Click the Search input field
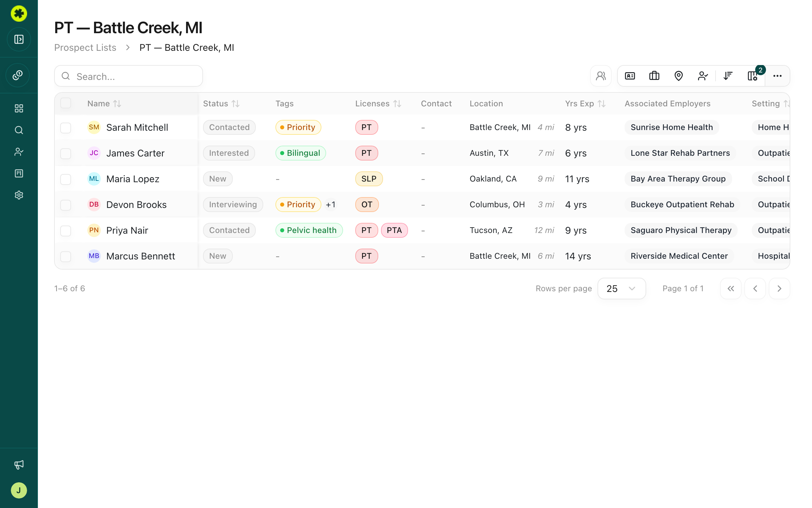 click(x=129, y=76)
